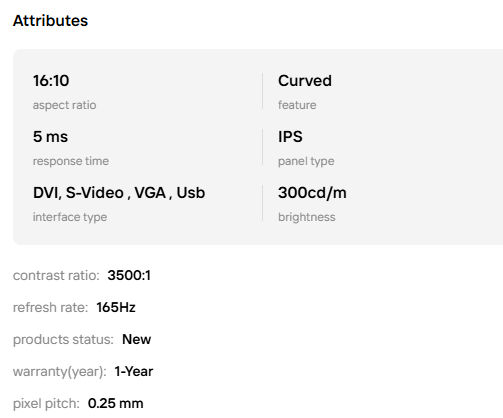The image size is (503, 418).
Task: Click the feature label
Action: coord(297,105)
